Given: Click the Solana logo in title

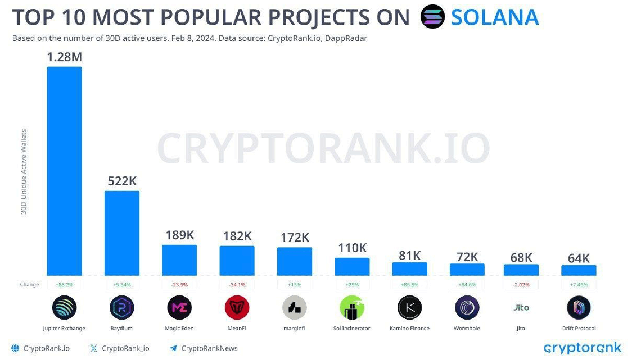Looking at the screenshot, I should tap(432, 17).
